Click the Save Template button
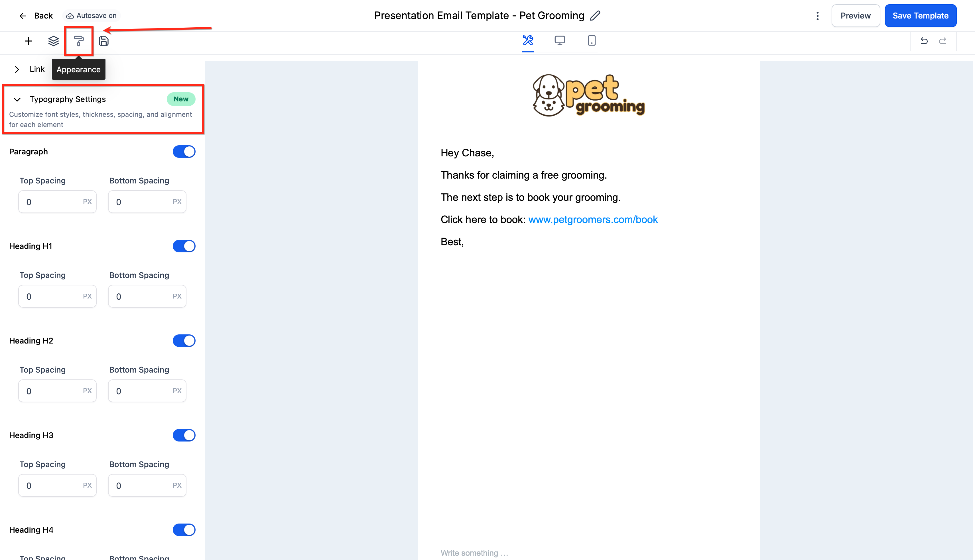 coord(920,16)
